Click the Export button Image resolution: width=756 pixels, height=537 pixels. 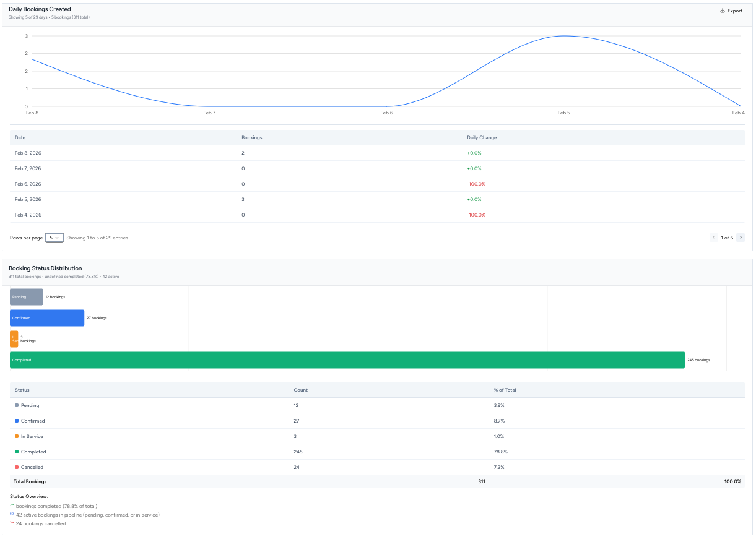tap(731, 11)
